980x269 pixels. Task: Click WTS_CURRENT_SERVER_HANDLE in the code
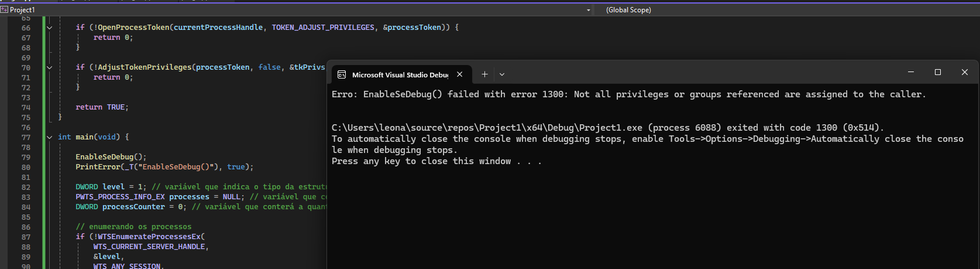pyautogui.click(x=149, y=247)
